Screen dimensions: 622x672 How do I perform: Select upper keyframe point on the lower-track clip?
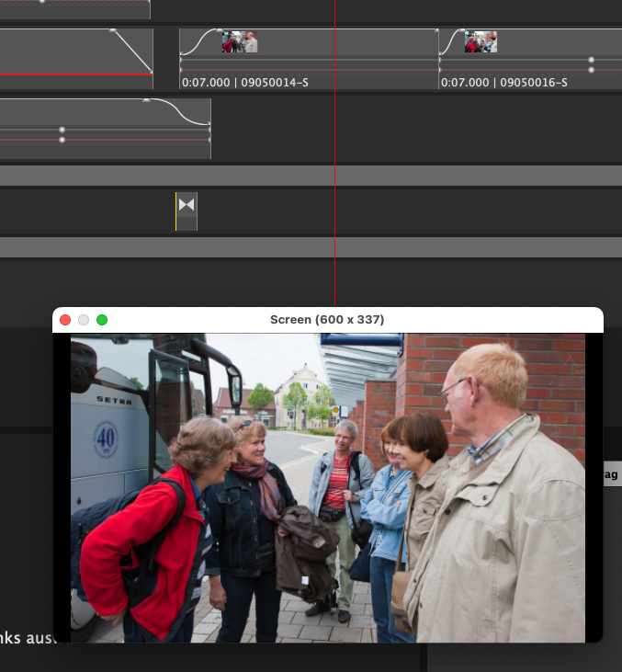(62, 130)
